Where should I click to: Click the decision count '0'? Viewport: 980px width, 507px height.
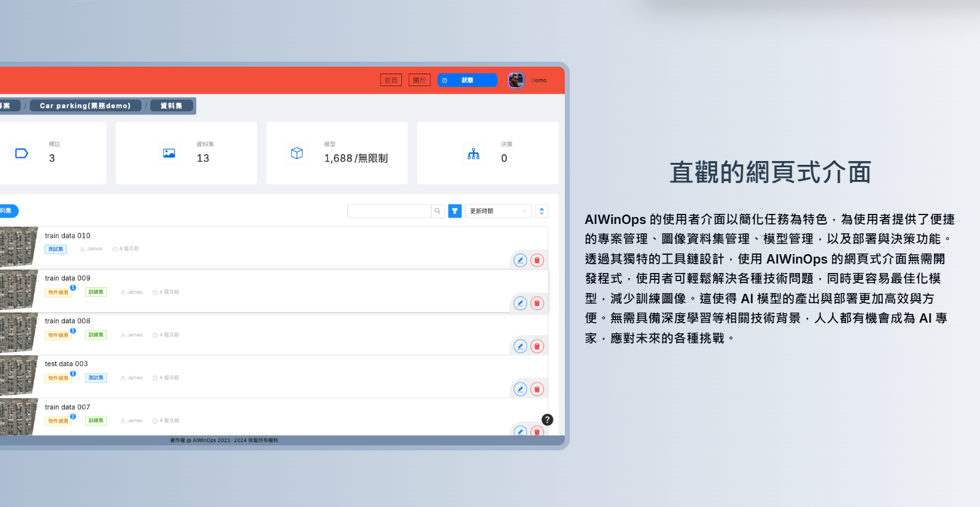point(504,159)
